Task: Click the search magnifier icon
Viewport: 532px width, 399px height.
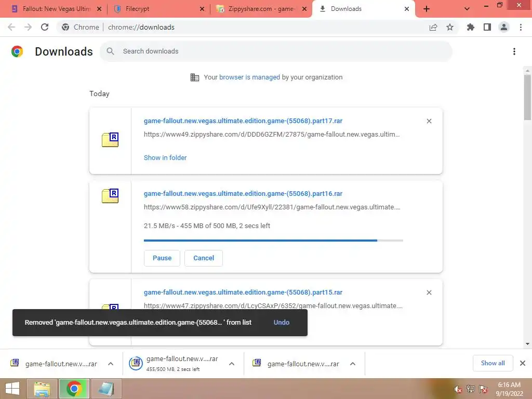Action: (110, 51)
